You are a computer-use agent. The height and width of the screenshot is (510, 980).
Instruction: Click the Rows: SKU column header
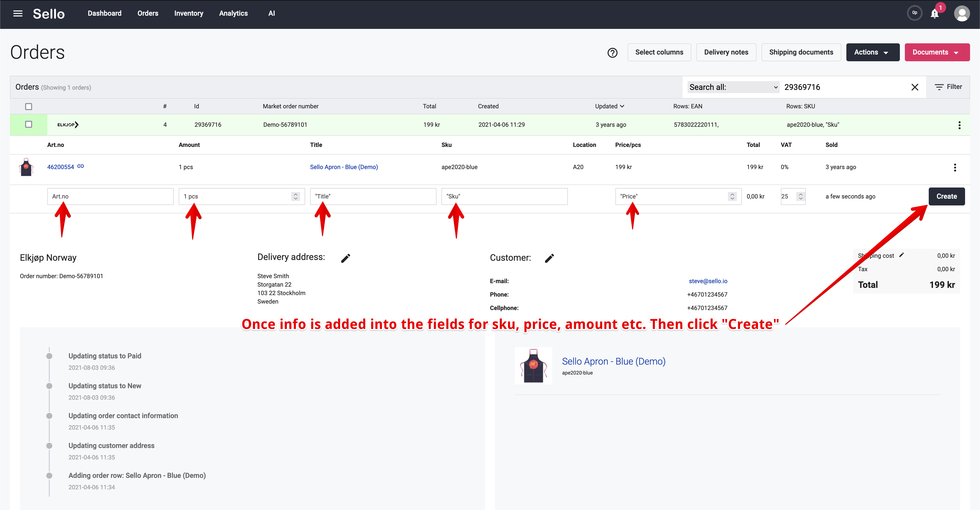pos(800,106)
